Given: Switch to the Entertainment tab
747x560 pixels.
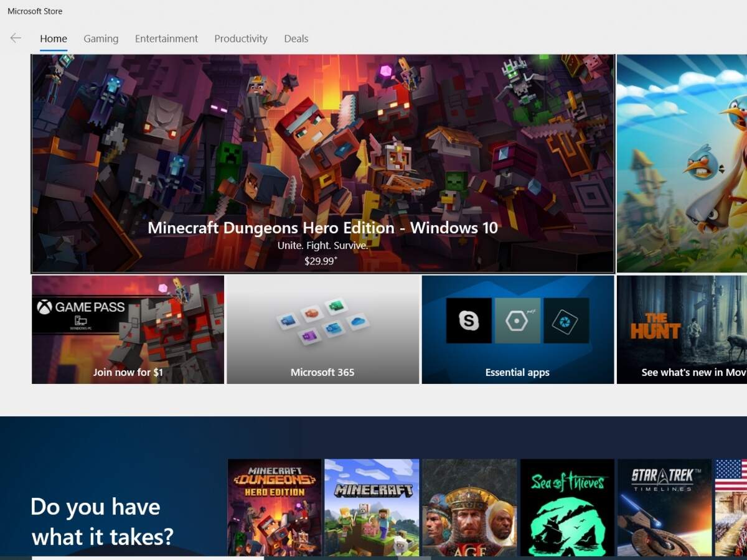Looking at the screenshot, I should tap(166, 39).
